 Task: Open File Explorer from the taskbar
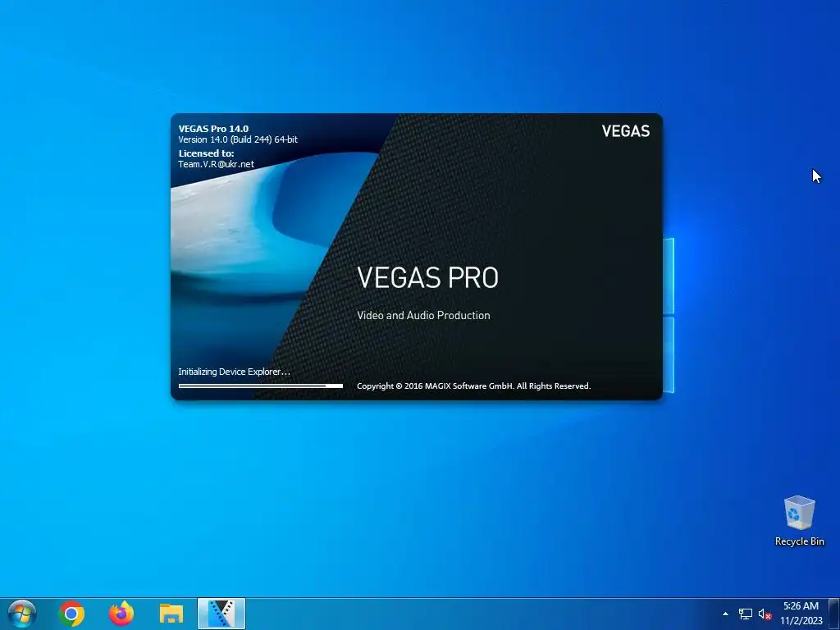click(171, 614)
